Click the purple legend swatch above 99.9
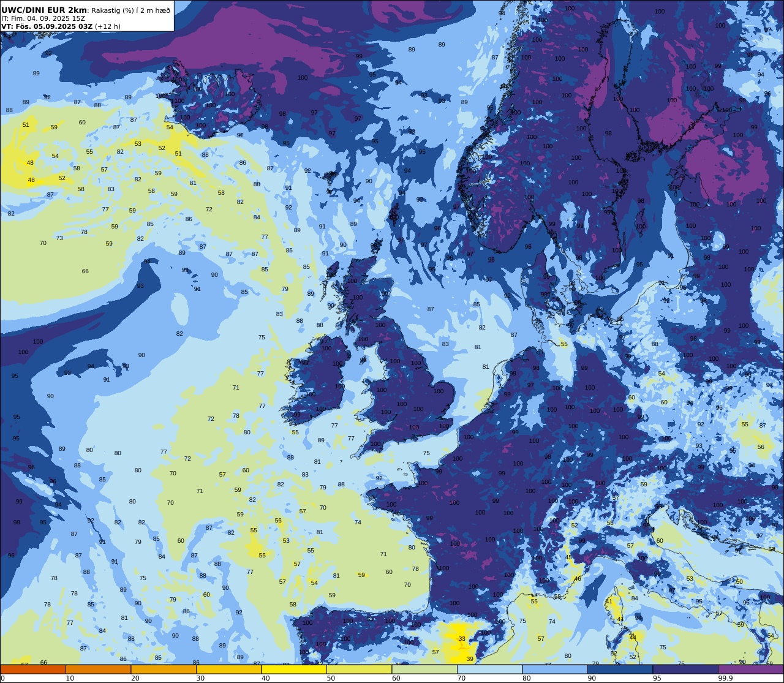 click(750, 669)
